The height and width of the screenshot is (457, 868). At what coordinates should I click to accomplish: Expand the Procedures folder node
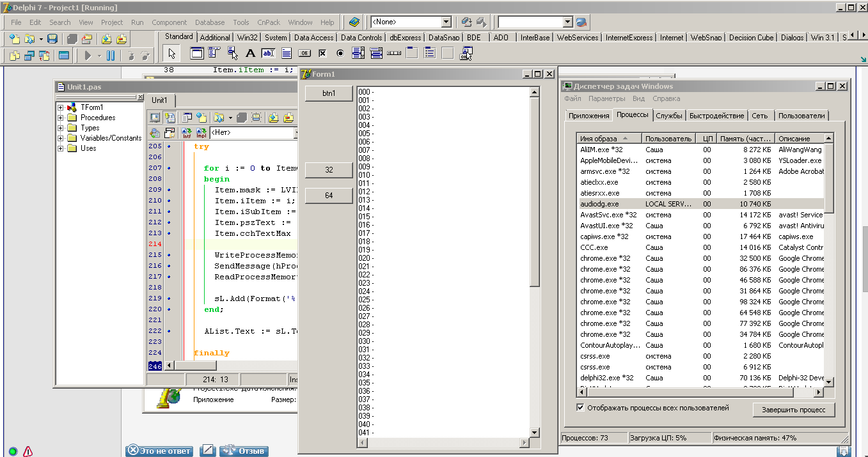61,118
